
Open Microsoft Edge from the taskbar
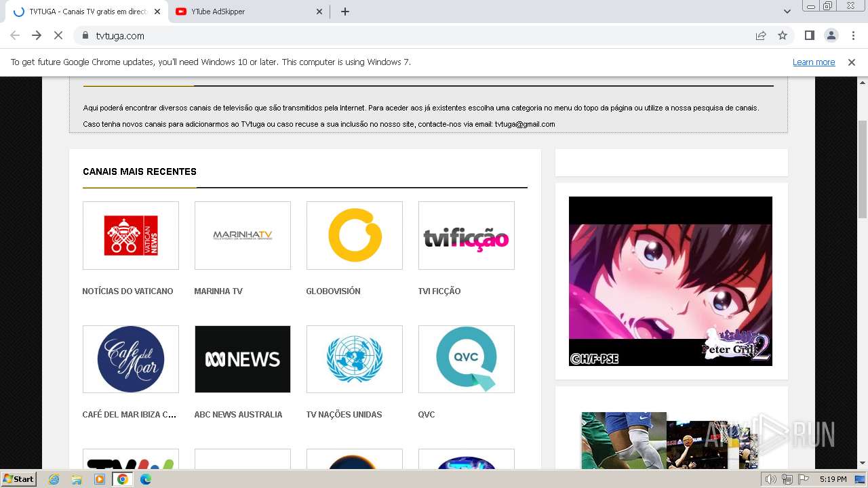pyautogui.click(x=146, y=479)
